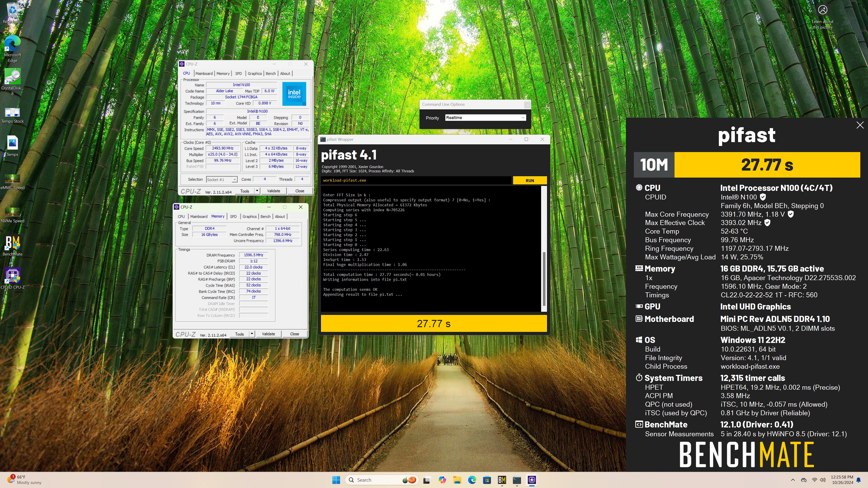Open Microsoft Store from the taskbar

click(x=487, y=480)
